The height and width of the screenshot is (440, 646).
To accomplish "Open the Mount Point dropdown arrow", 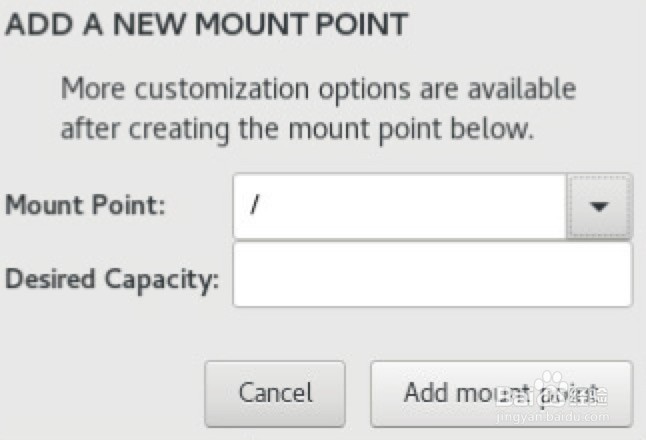I will pyautogui.click(x=600, y=207).
